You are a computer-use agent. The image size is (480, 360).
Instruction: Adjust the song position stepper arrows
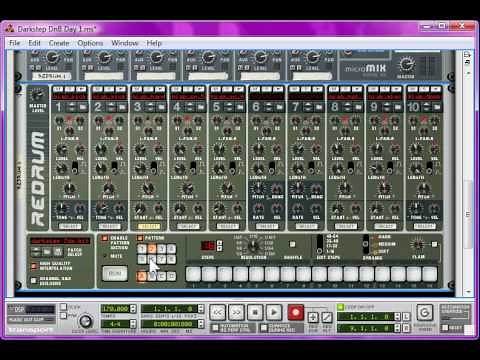(200, 309)
